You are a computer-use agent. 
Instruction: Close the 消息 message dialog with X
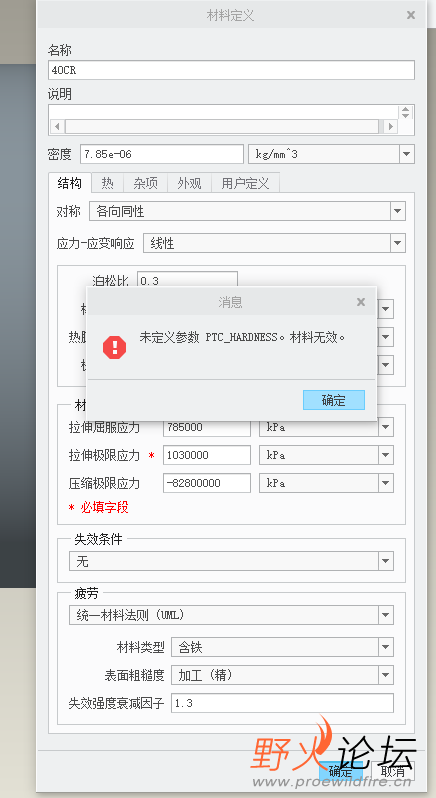coord(361,302)
